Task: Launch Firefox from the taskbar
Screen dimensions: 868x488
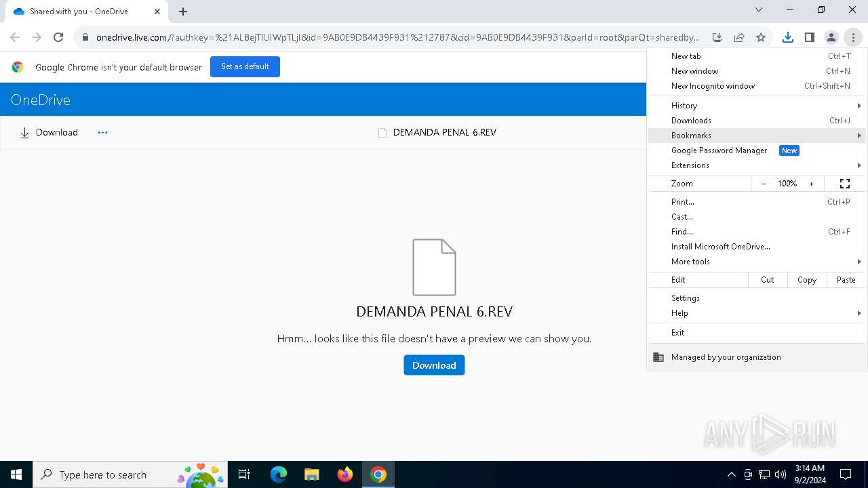Action: [x=344, y=474]
